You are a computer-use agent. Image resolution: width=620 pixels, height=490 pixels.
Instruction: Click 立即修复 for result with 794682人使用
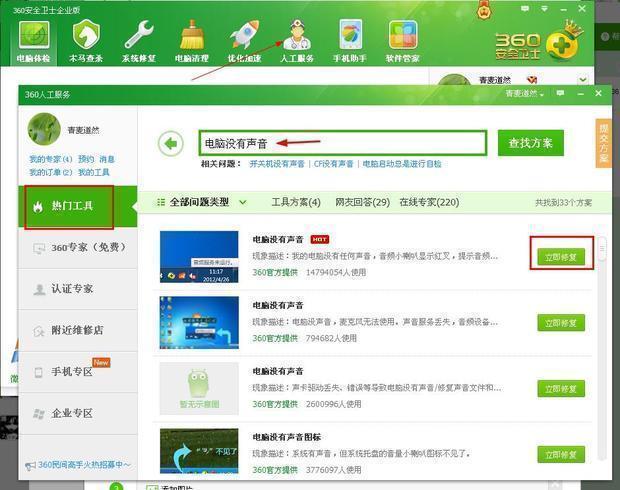561,323
